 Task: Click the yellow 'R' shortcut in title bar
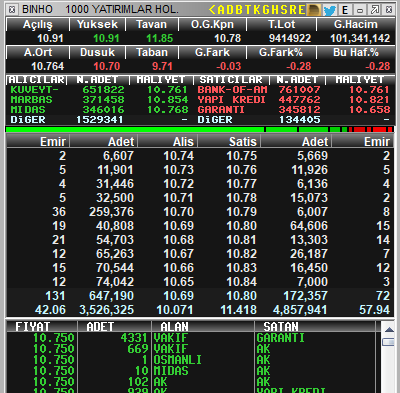tap(292, 10)
